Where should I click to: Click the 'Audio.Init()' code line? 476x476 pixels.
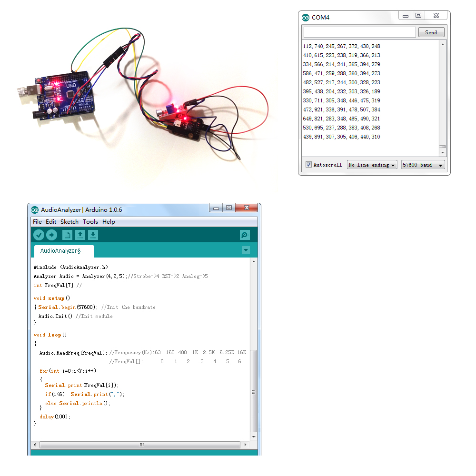[x=57, y=317]
